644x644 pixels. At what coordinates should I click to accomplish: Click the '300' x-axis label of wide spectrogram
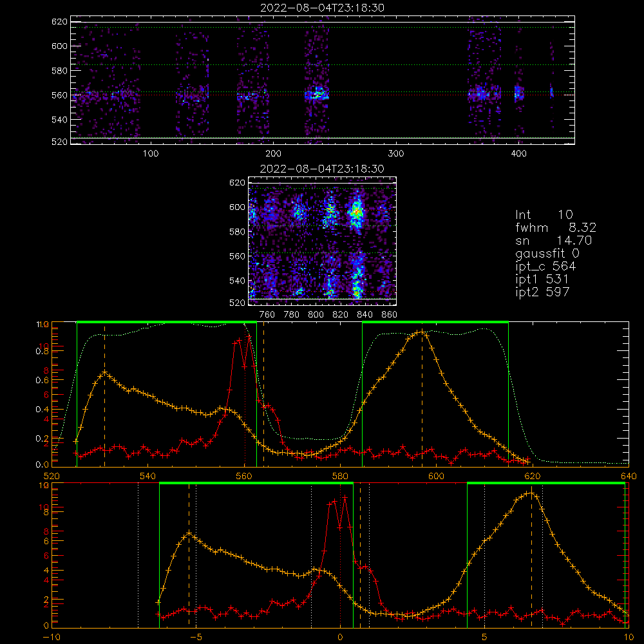click(x=396, y=154)
